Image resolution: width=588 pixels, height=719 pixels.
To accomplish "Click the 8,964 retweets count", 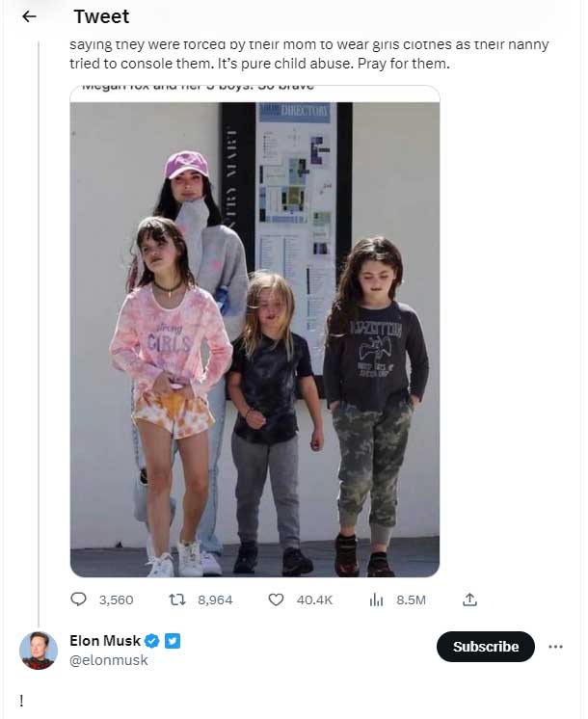I will pos(215,599).
